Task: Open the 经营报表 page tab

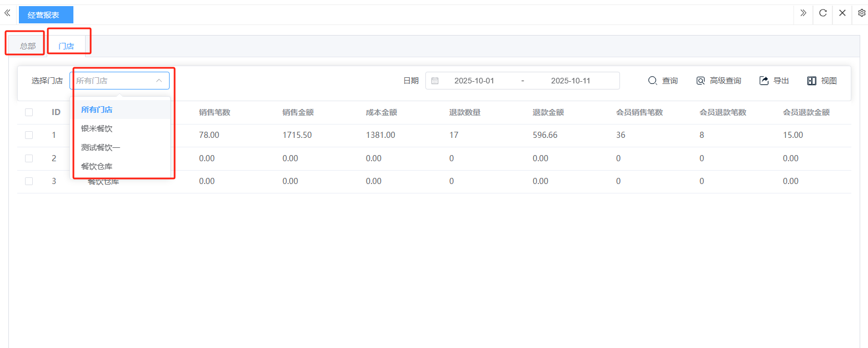Action: (43, 15)
